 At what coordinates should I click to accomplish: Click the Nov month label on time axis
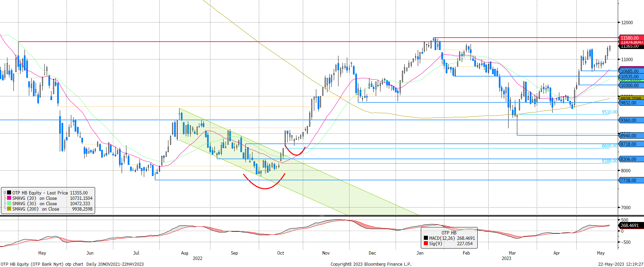click(326, 253)
